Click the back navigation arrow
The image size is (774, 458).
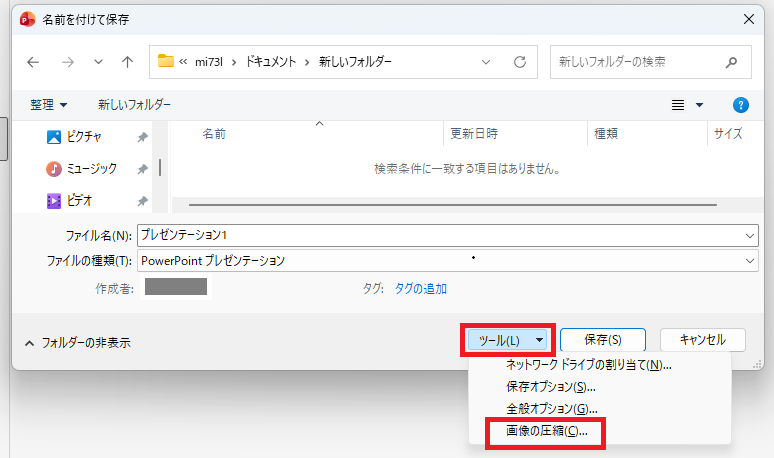tap(33, 62)
